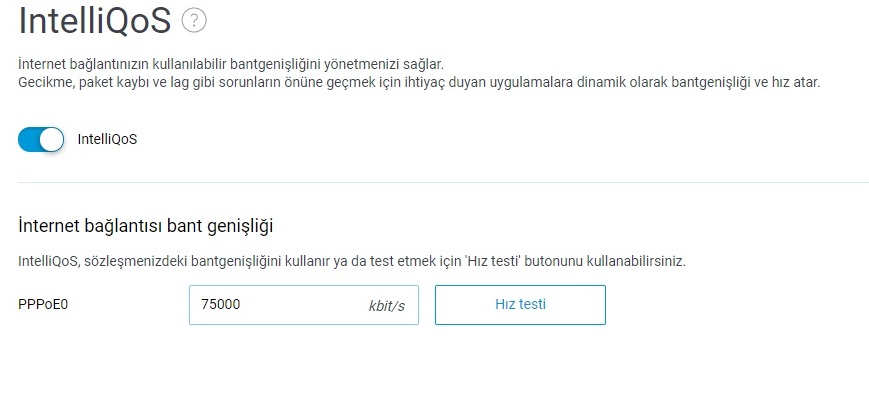Click the 75000 value in the field
Image resolution: width=869 pixels, height=393 pixels.
(221, 304)
